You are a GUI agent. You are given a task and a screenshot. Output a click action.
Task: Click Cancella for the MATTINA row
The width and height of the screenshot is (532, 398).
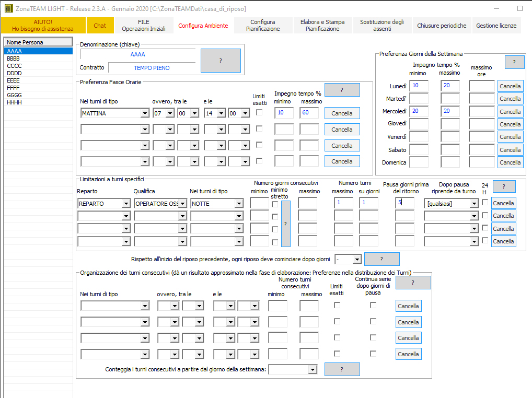342,113
